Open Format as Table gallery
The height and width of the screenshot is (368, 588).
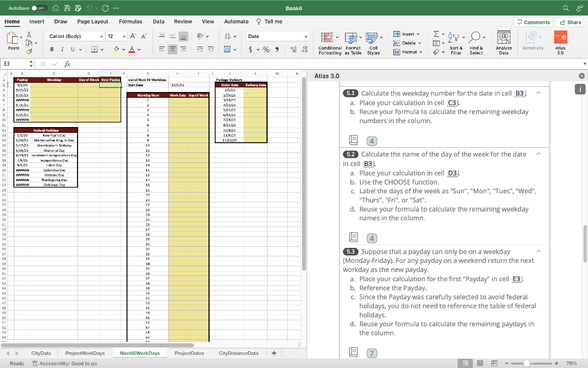tap(353, 43)
